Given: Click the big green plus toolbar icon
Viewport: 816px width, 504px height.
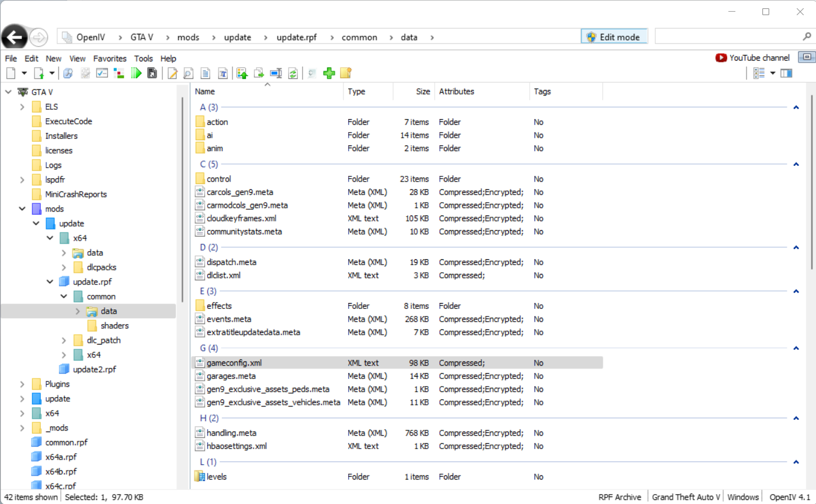Looking at the screenshot, I should coord(329,73).
